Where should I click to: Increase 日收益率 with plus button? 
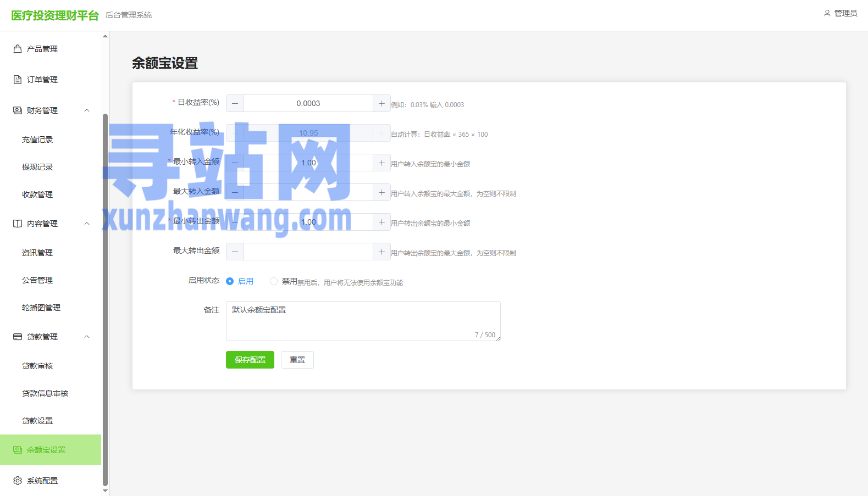(x=382, y=103)
